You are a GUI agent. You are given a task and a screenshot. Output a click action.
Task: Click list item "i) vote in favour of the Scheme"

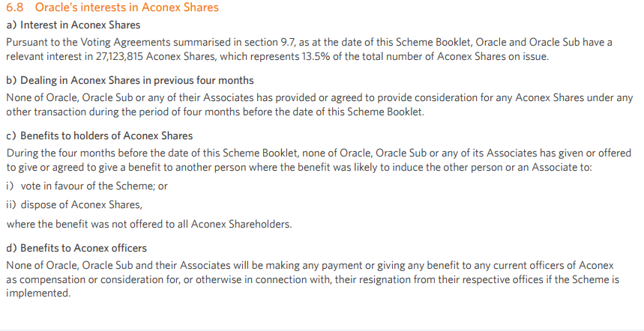tap(87, 186)
